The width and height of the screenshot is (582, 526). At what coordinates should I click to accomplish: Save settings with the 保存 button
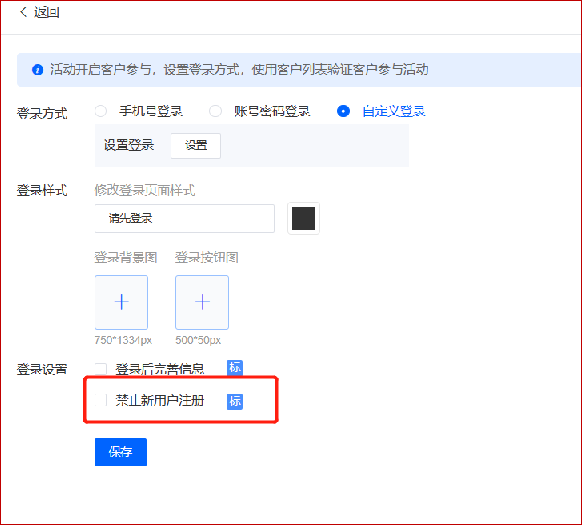pos(121,452)
